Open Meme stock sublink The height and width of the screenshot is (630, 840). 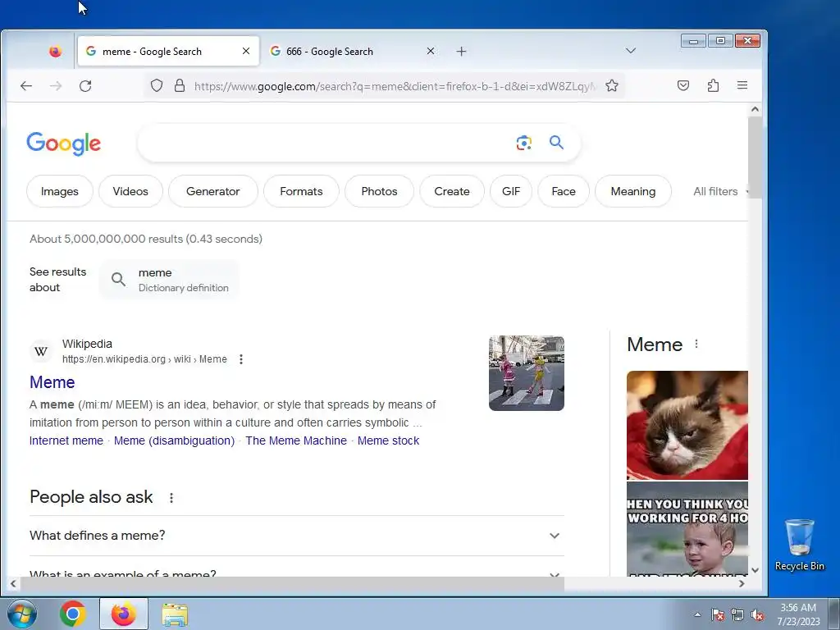(x=388, y=441)
